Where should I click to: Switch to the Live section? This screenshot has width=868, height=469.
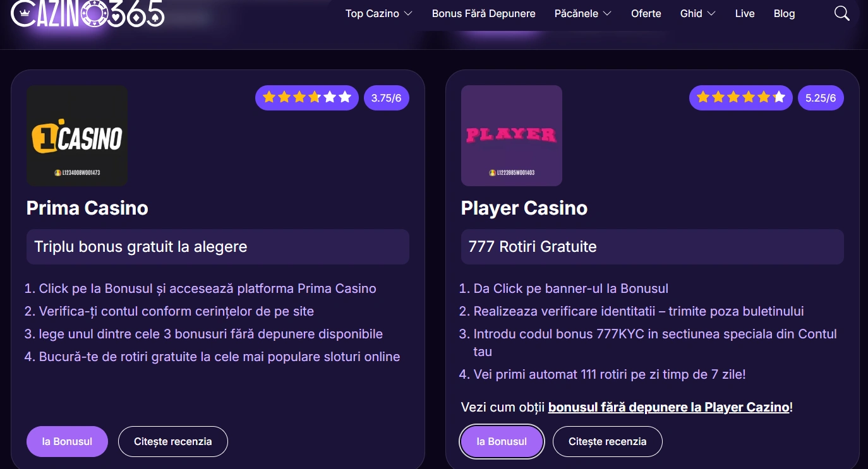pos(745,13)
